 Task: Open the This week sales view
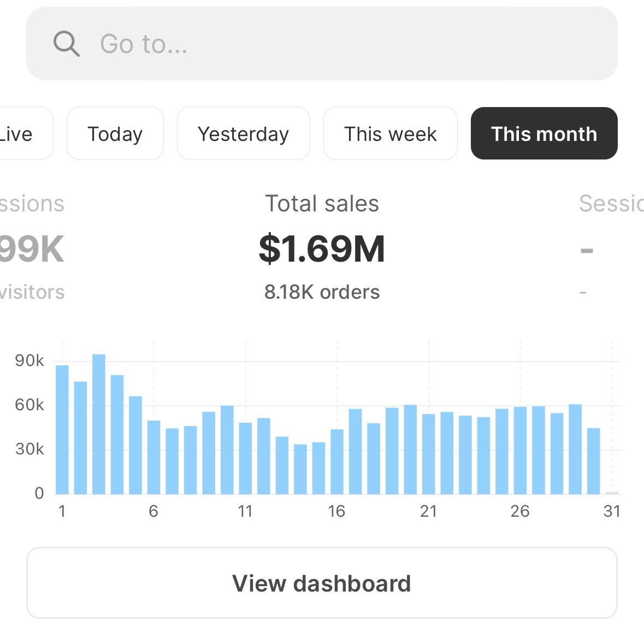(x=390, y=133)
